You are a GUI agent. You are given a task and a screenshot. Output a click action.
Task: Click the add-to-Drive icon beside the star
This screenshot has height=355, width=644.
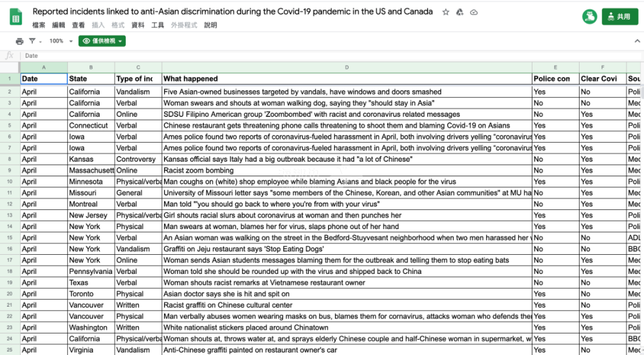tap(460, 13)
